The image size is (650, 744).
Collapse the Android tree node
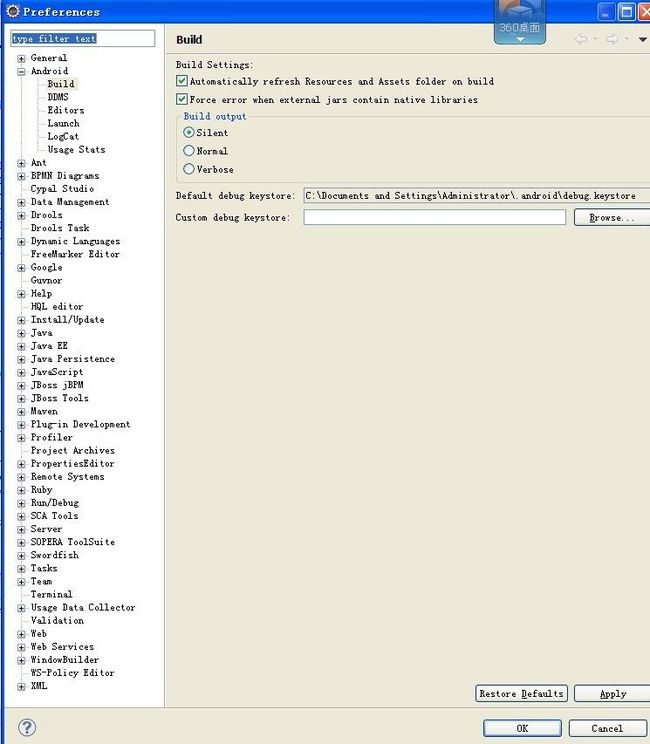click(21, 72)
